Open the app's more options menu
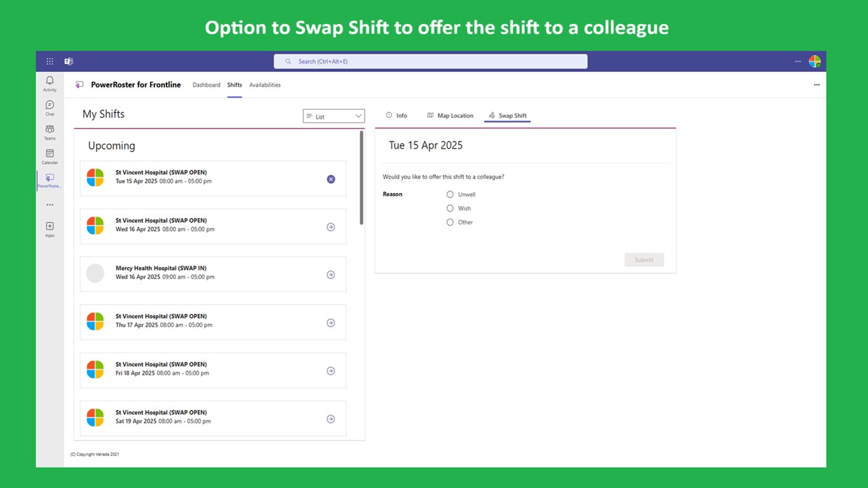Screen dimensions: 868x488 point(817,85)
